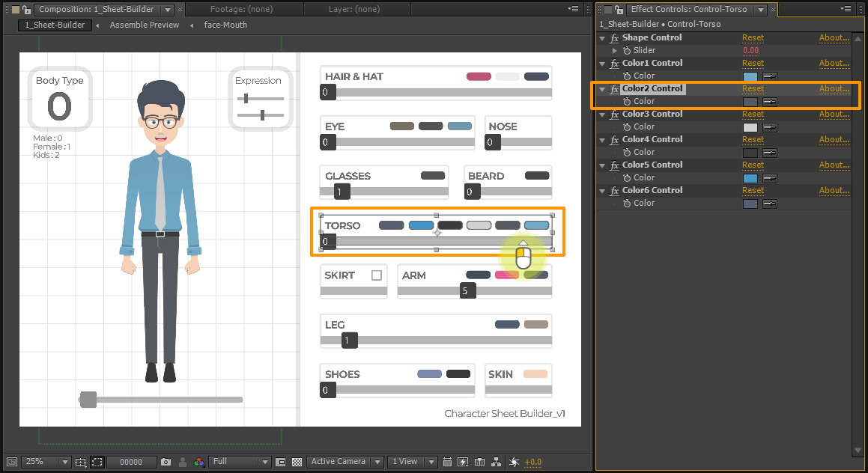Click the current time field showing 00000
The height and width of the screenshot is (473, 868).
131,462
